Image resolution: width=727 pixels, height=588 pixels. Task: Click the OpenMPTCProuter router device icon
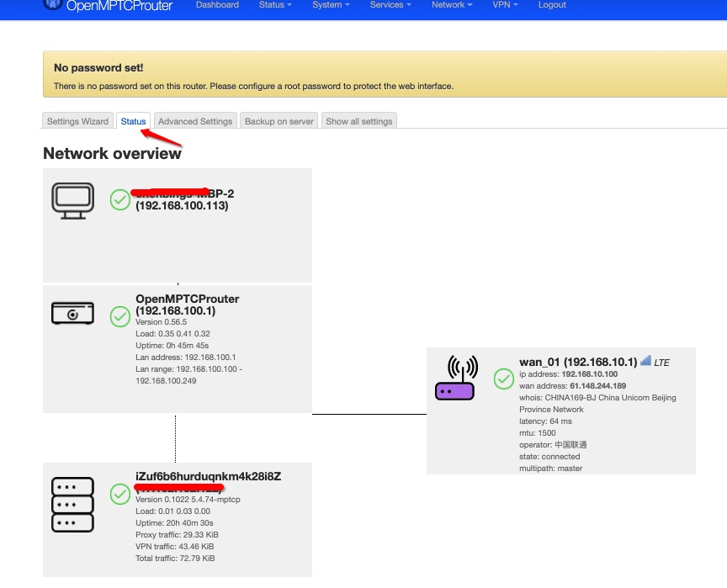[x=73, y=313]
